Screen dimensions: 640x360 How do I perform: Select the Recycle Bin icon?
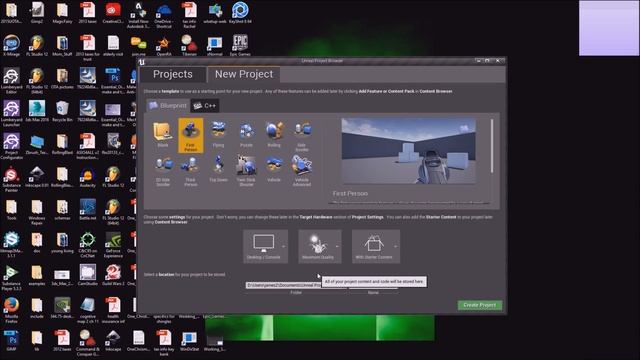point(62,111)
